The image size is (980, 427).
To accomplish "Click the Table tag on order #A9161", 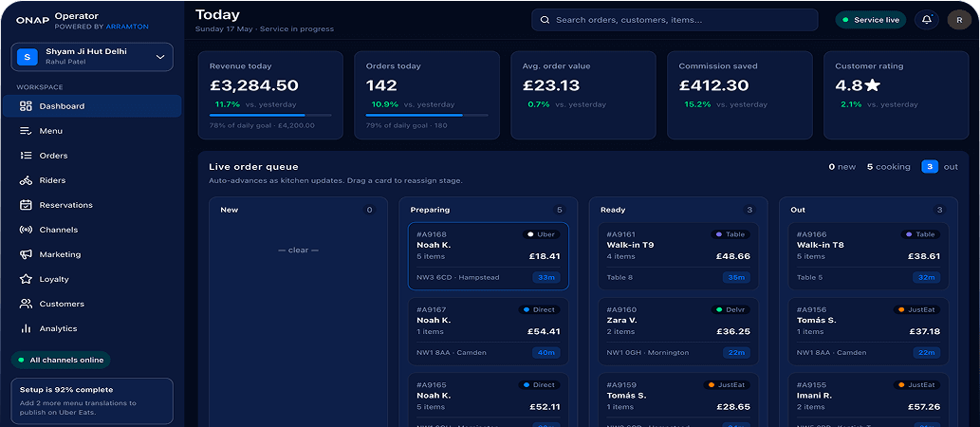I will click(730, 234).
